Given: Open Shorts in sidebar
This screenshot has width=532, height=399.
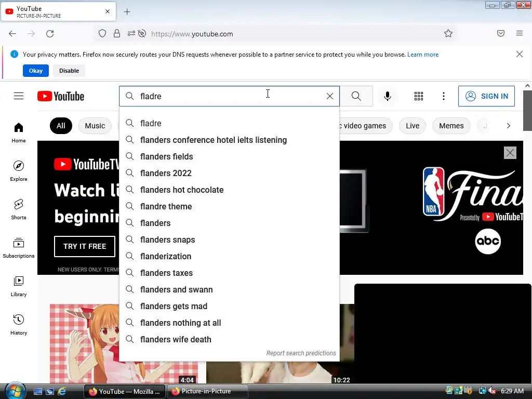Looking at the screenshot, I should click(x=19, y=209).
